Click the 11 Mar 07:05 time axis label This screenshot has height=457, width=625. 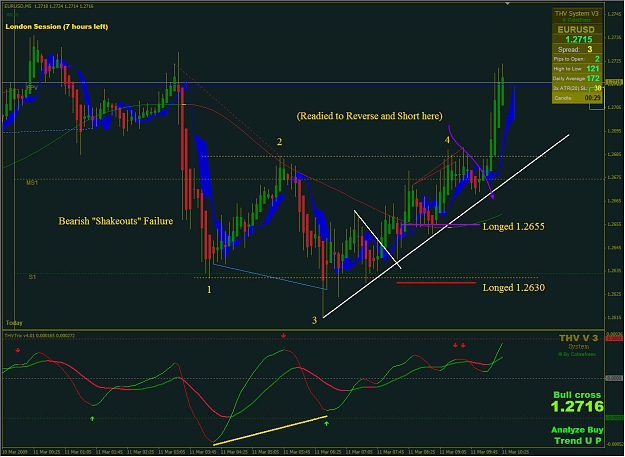pos(358,452)
